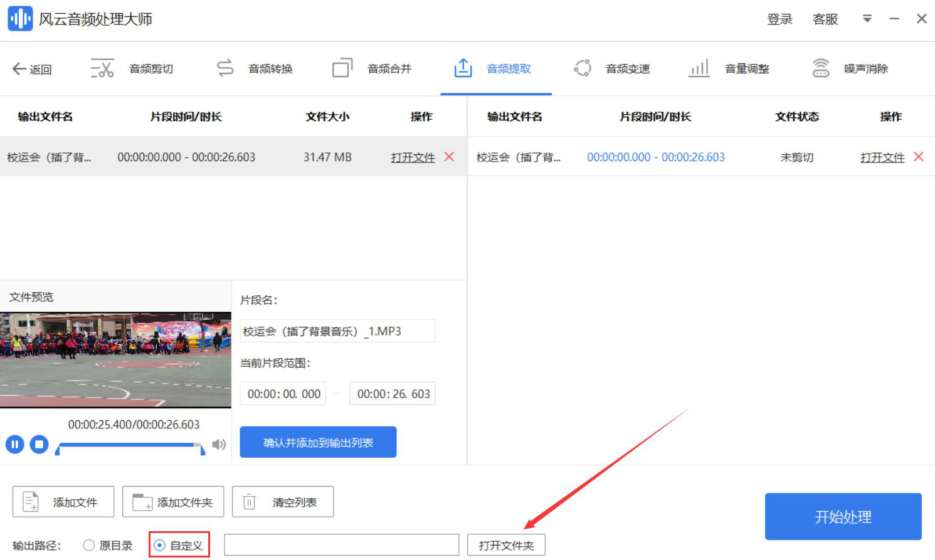This screenshot has width=935, height=560.
Task: Open the 音量调整 tab
Action: (x=747, y=69)
